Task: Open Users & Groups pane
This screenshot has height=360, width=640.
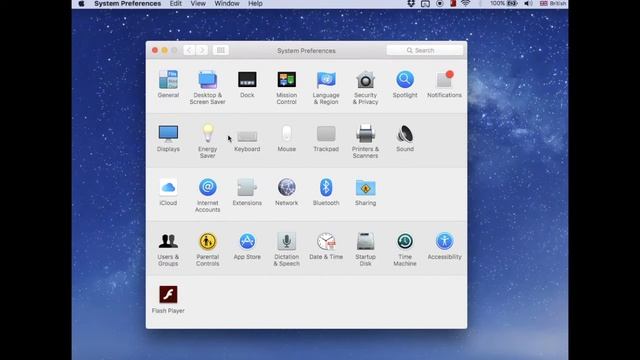Action: click(168, 249)
